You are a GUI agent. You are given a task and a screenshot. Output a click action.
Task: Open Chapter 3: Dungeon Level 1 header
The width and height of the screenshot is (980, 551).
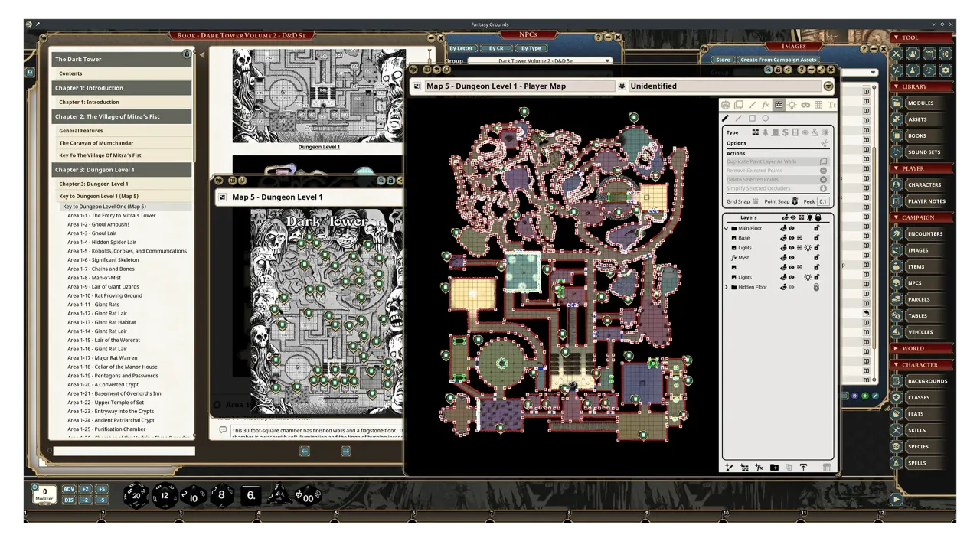tap(122, 169)
